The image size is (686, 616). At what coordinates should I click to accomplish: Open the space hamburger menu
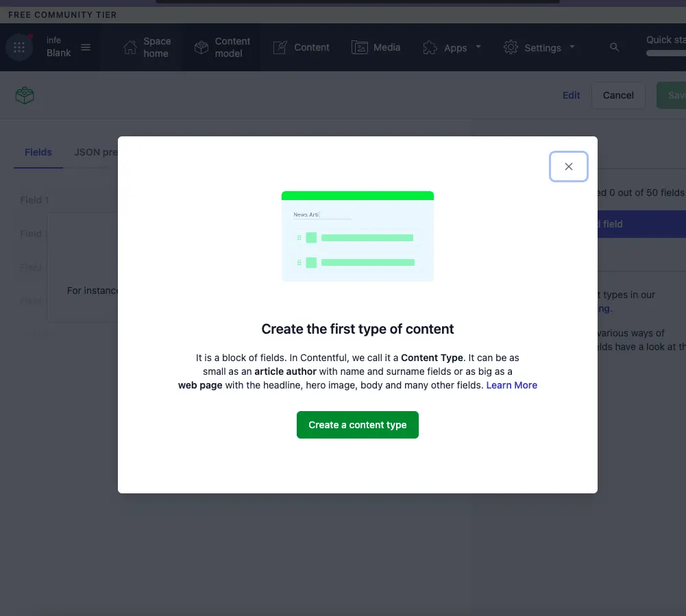[86, 47]
